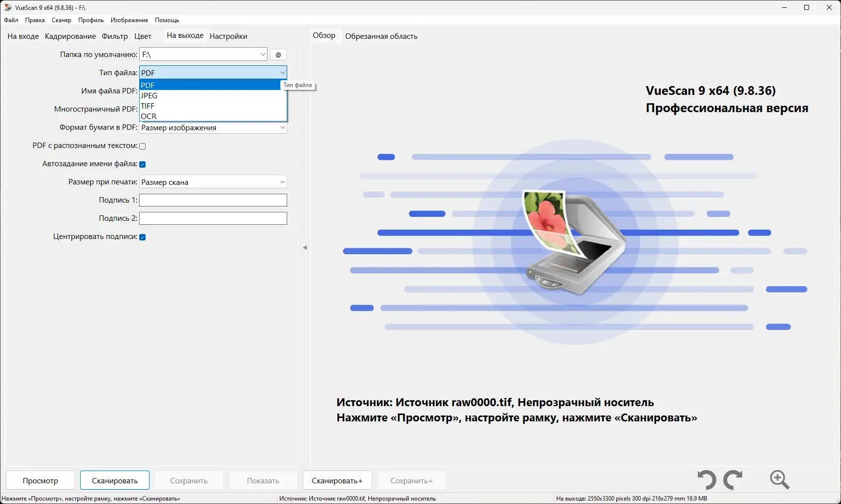Open the 'Правка' menu
The width and height of the screenshot is (841, 504).
point(35,20)
